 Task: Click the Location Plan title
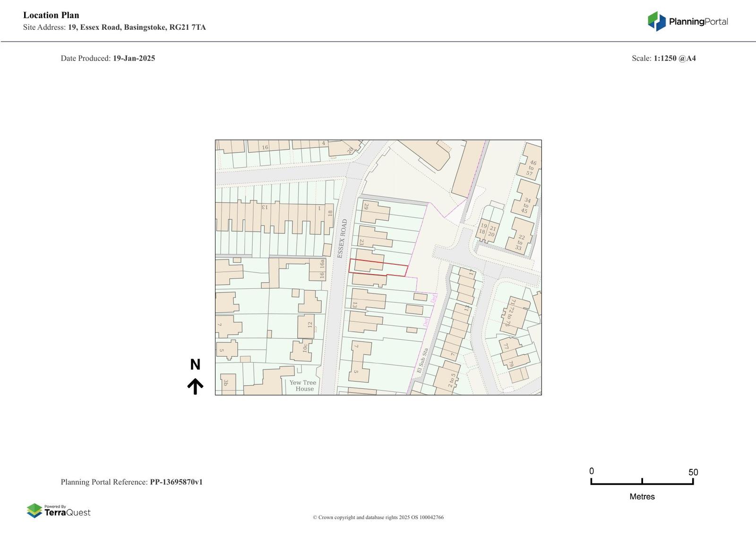[51, 15]
